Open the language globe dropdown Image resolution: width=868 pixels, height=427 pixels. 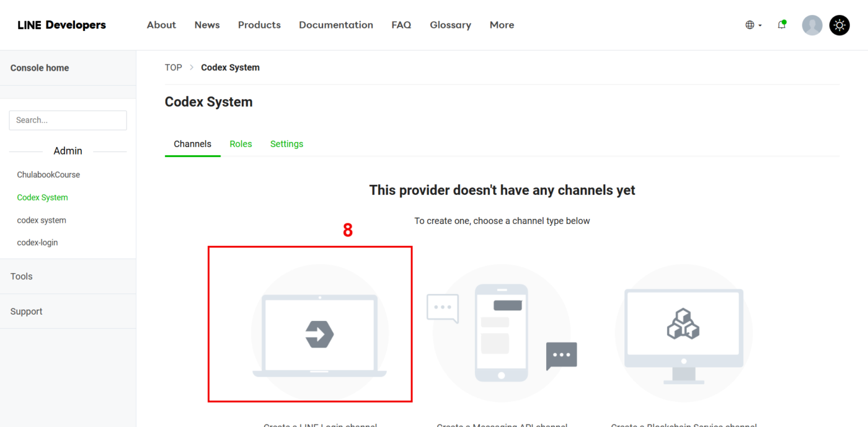[753, 25]
